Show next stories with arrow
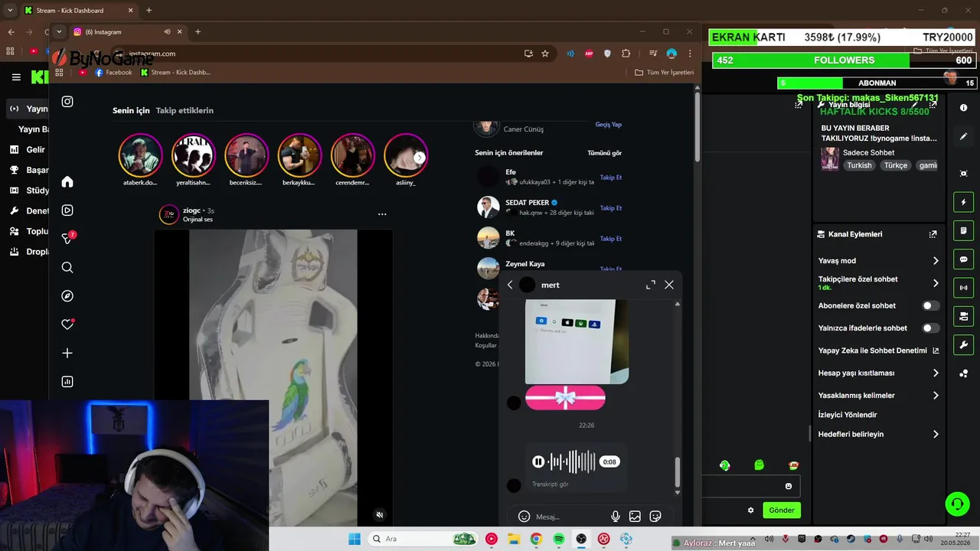 pos(420,158)
